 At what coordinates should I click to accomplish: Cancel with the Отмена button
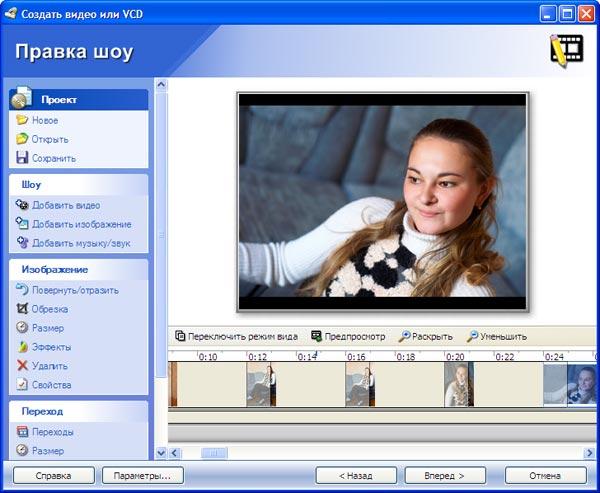point(545,475)
